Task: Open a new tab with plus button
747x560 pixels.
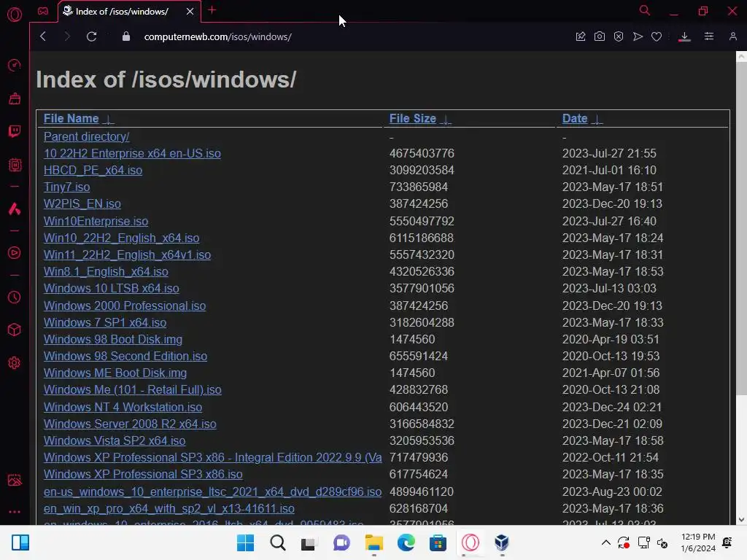Action: pos(212,10)
